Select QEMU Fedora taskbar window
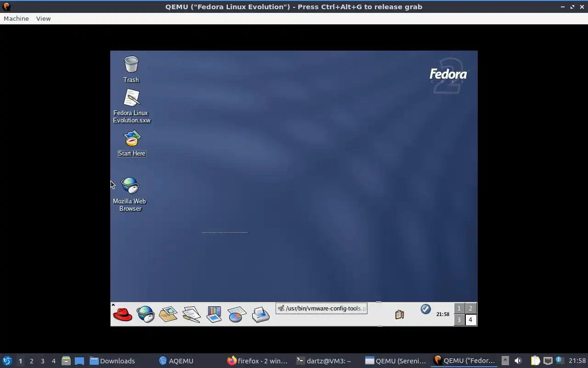Screen dimensions: 588x368 (464, 361)
